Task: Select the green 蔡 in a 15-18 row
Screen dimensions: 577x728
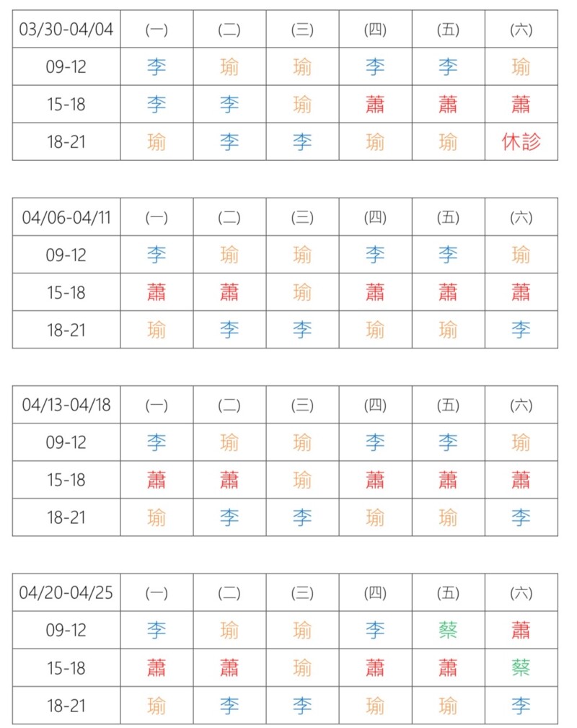Action: pos(521,667)
